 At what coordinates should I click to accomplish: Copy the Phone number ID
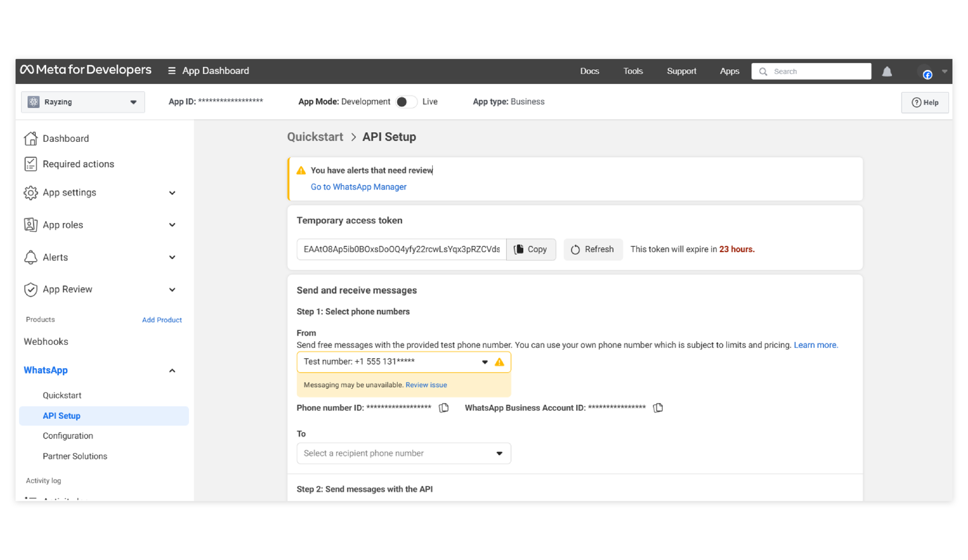click(444, 408)
